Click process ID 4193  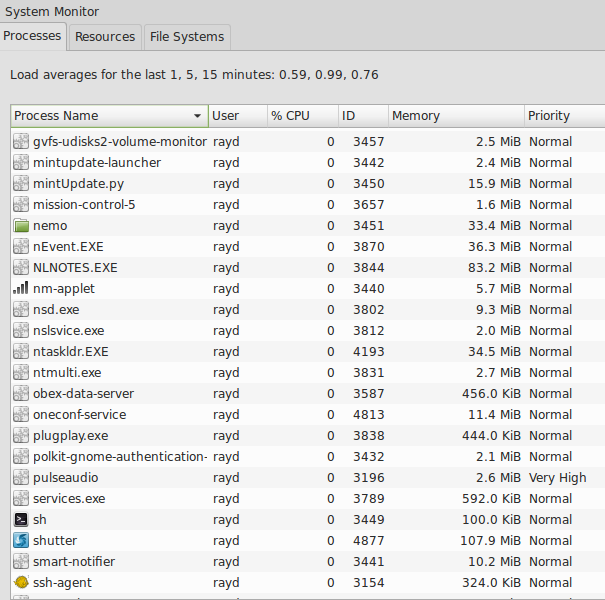(369, 352)
